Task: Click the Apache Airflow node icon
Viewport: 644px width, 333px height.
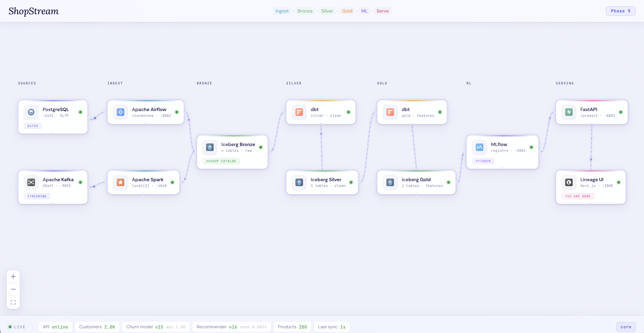Action: click(120, 112)
